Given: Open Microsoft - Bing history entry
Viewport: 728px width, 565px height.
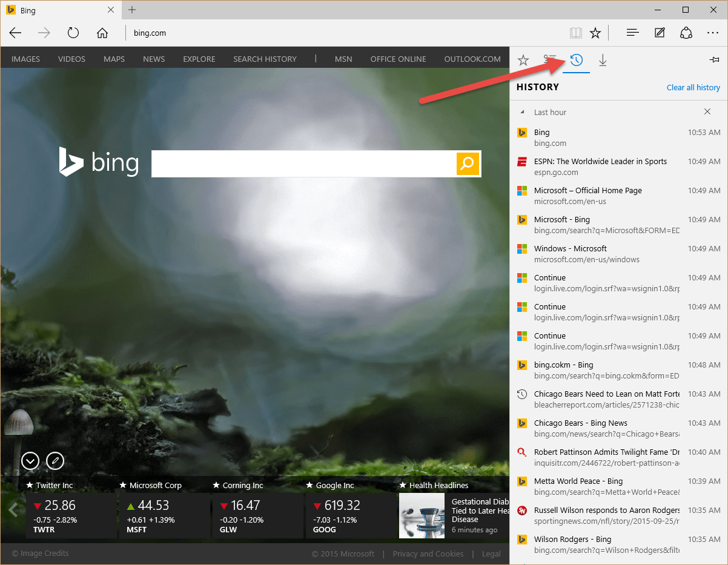Looking at the screenshot, I should (618, 225).
